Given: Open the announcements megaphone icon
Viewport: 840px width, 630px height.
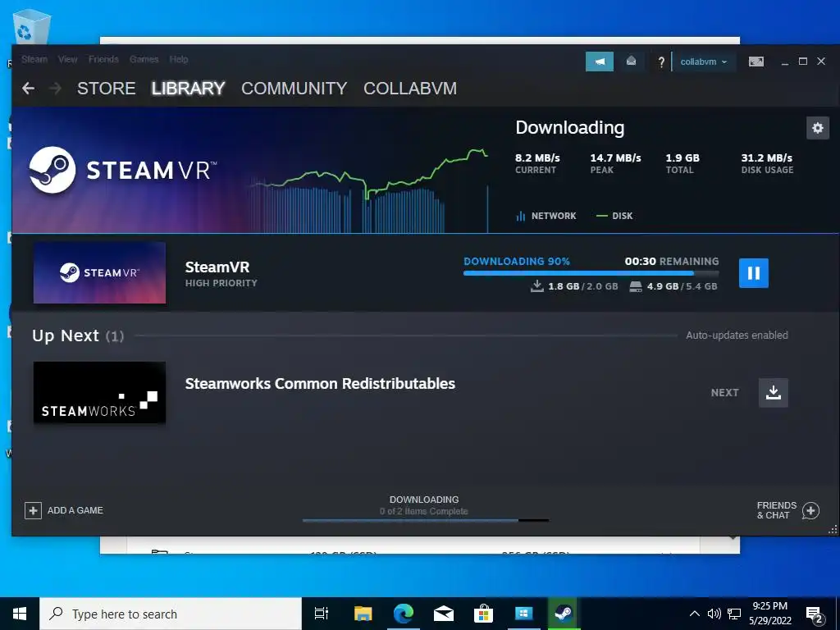Looking at the screenshot, I should coord(600,62).
